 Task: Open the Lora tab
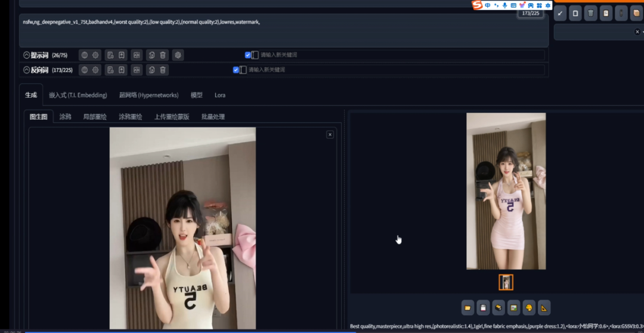pos(219,95)
